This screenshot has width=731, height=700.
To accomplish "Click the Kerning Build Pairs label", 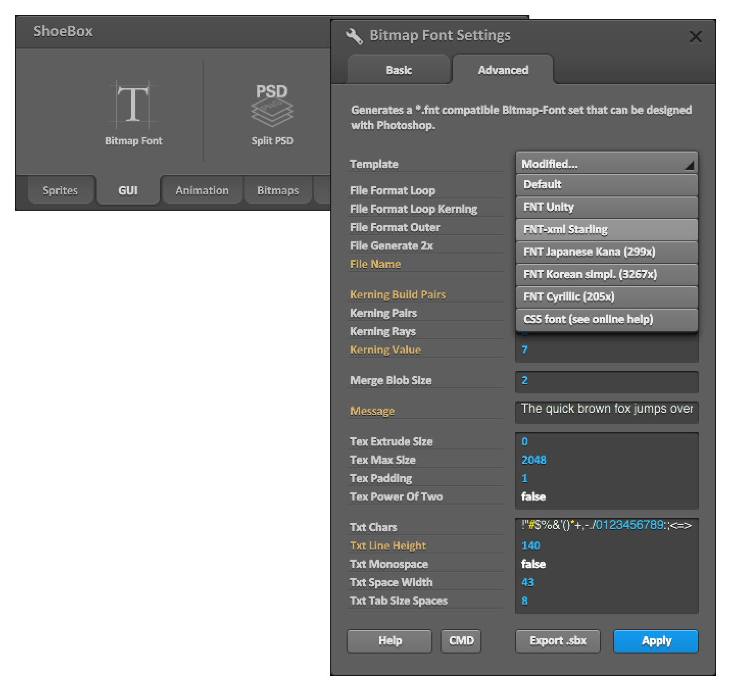I will click(398, 295).
